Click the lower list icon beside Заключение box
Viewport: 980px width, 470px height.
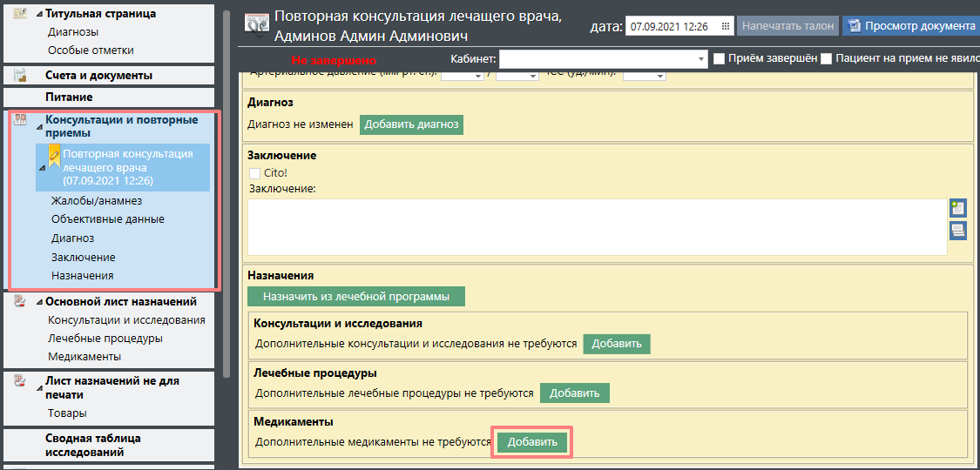click(957, 231)
